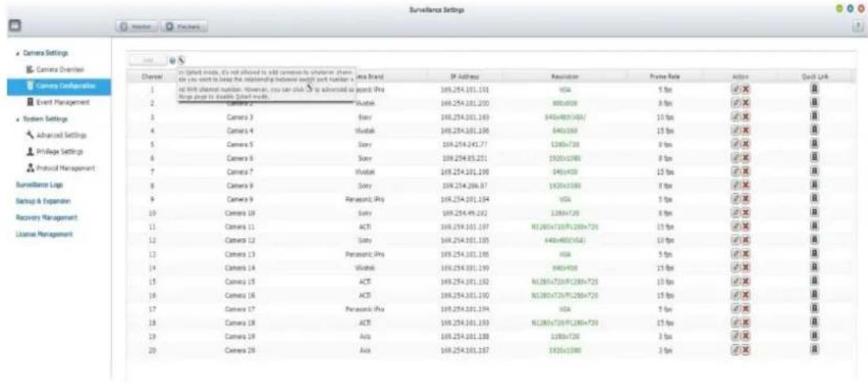Select Camera Configuration in the sidebar

[x=59, y=85]
